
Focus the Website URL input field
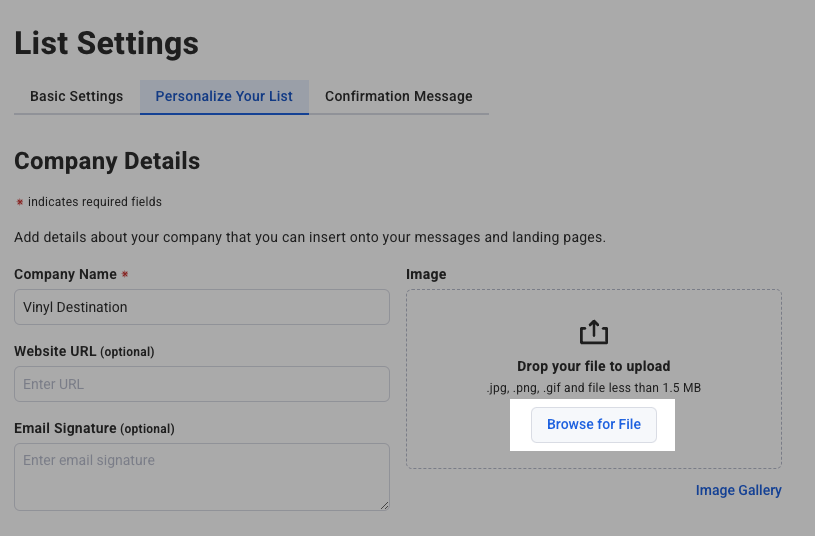coord(201,384)
